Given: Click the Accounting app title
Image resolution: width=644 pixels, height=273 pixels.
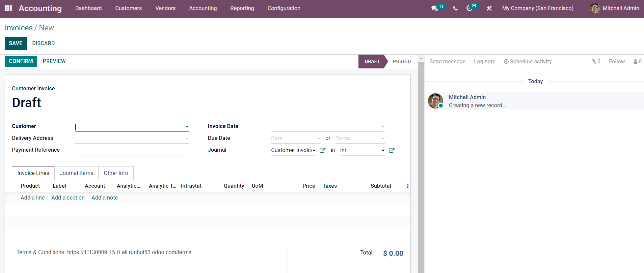Looking at the screenshot, I should point(40,8).
